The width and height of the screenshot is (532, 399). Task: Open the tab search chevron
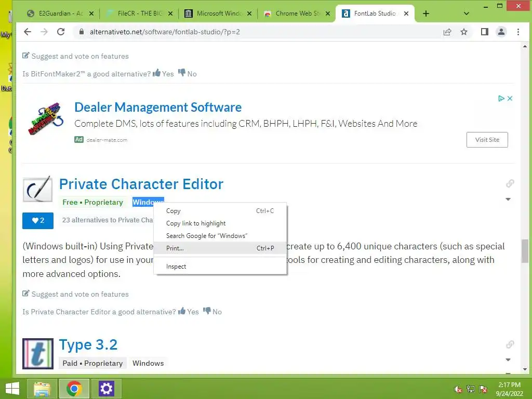(467, 14)
